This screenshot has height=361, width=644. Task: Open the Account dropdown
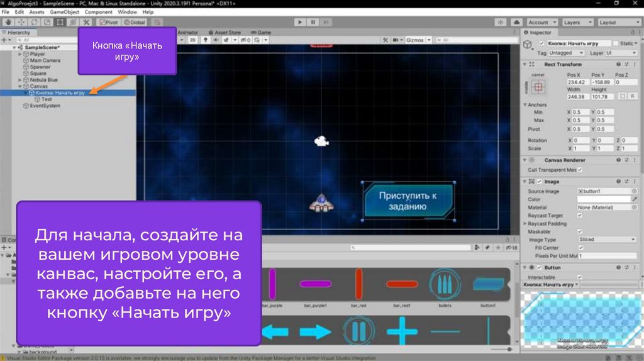pyautogui.click(x=542, y=22)
